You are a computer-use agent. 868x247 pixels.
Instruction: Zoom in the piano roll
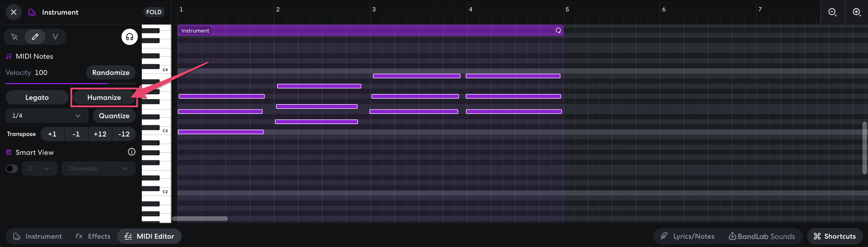tap(856, 12)
